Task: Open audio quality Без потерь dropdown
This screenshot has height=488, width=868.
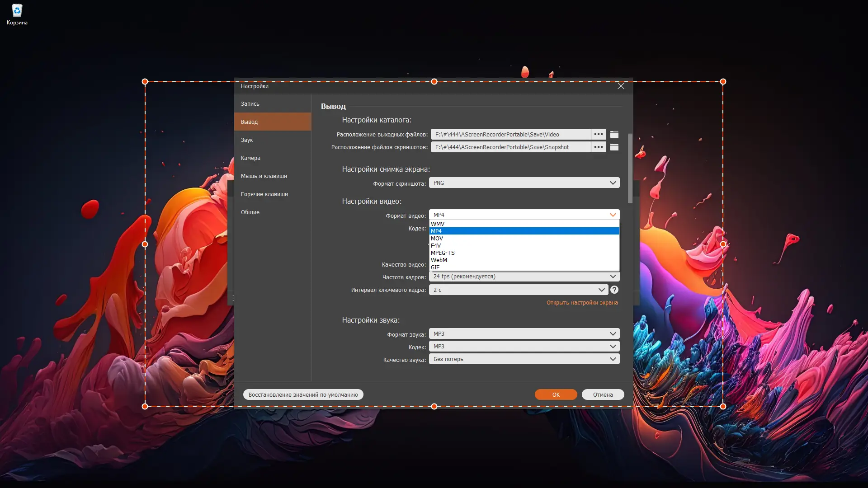Action: tap(524, 359)
